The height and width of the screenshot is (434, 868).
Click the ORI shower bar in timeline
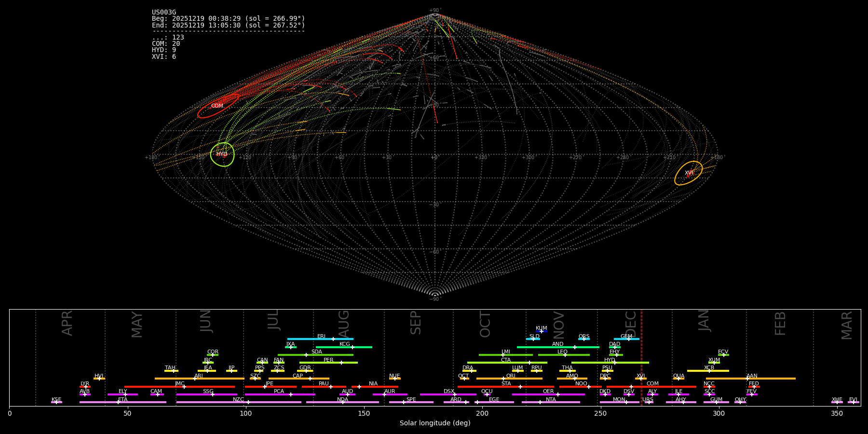(x=509, y=379)
